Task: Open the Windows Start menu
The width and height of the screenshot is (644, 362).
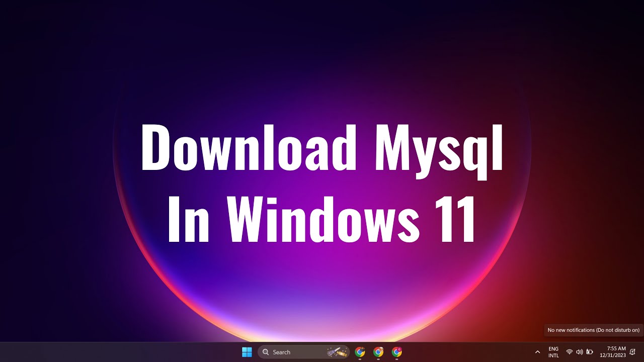Action: pyautogui.click(x=247, y=352)
